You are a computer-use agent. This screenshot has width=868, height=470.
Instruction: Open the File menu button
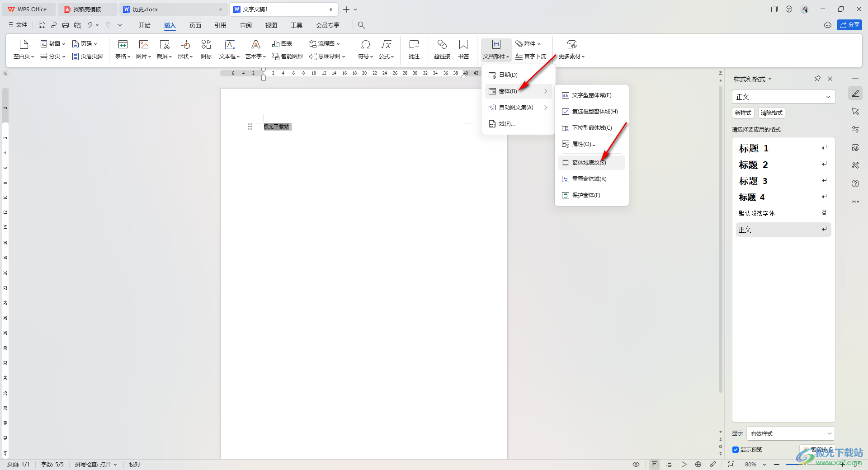(18, 25)
